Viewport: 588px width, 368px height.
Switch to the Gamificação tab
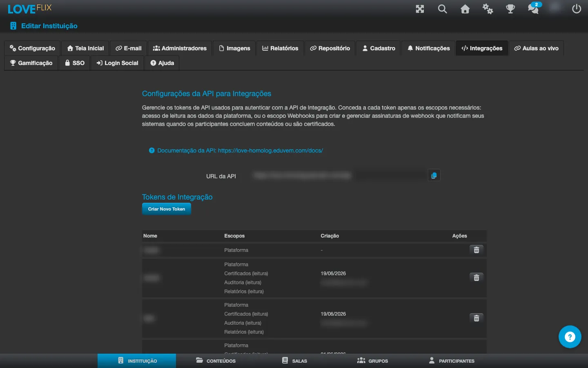[31, 63]
